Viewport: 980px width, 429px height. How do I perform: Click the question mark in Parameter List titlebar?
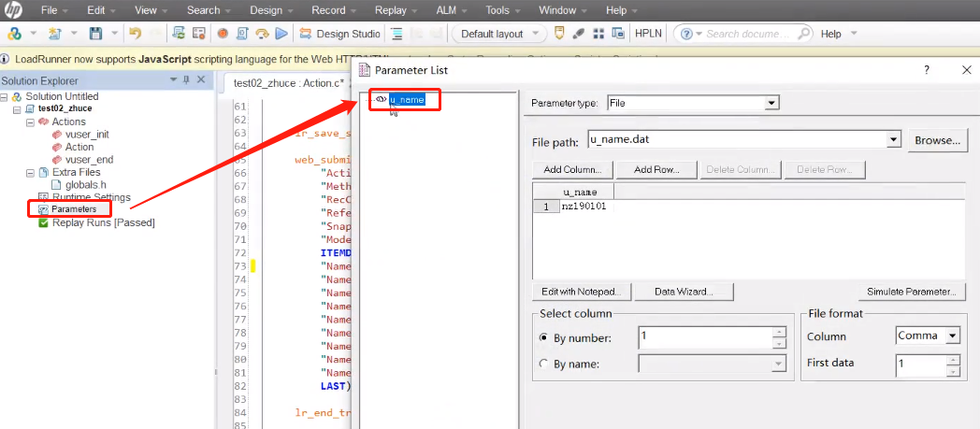(927, 70)
